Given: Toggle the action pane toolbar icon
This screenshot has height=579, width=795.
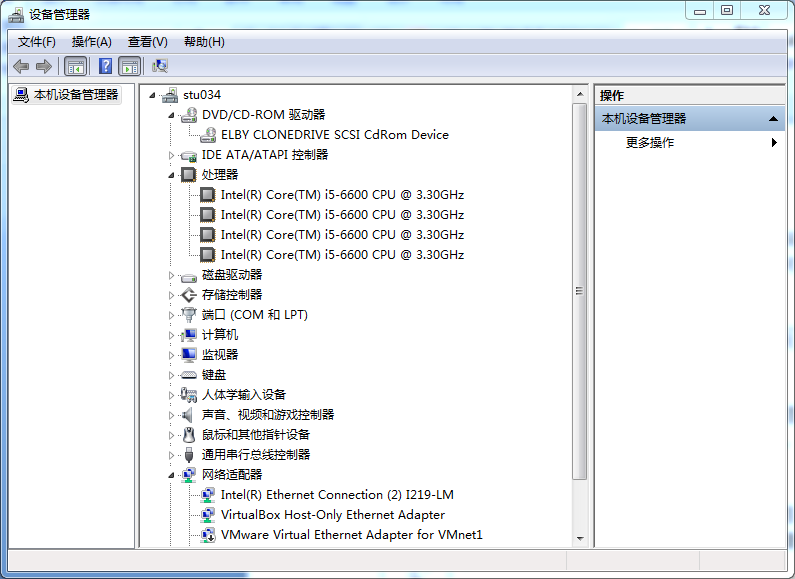Looking at the screenshot, I should tap(130, 66).
